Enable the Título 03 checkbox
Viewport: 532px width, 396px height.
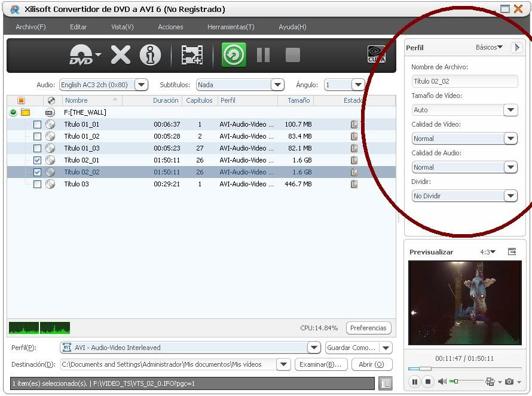(x=37, y=184)
